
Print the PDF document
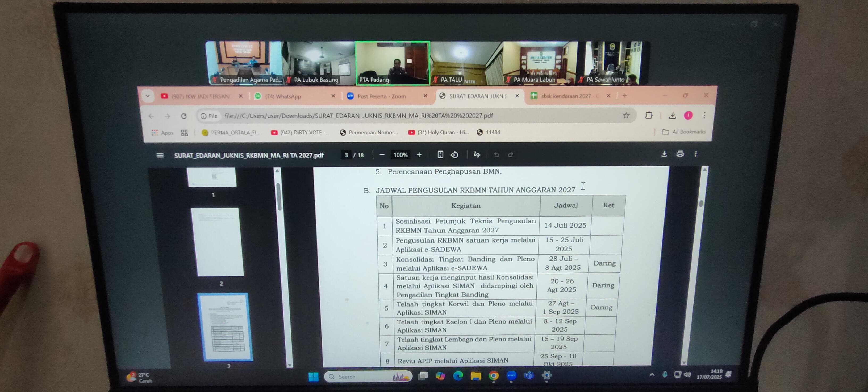click(680, 154)
